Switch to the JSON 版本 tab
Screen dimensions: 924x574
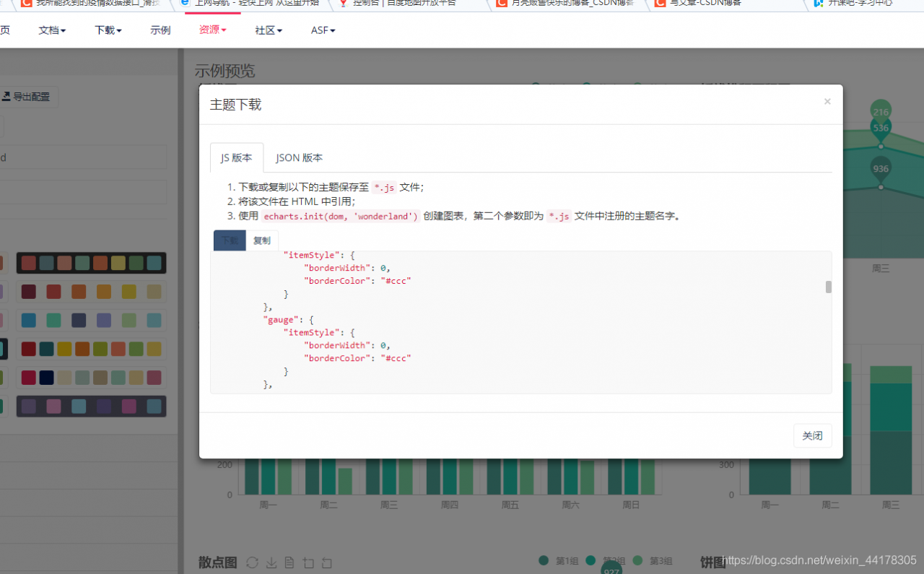tap(299, 157)
